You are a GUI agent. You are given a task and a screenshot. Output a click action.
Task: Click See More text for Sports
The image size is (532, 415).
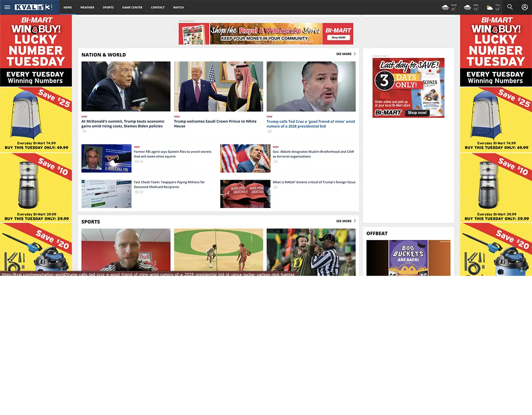tap(344, 221)
